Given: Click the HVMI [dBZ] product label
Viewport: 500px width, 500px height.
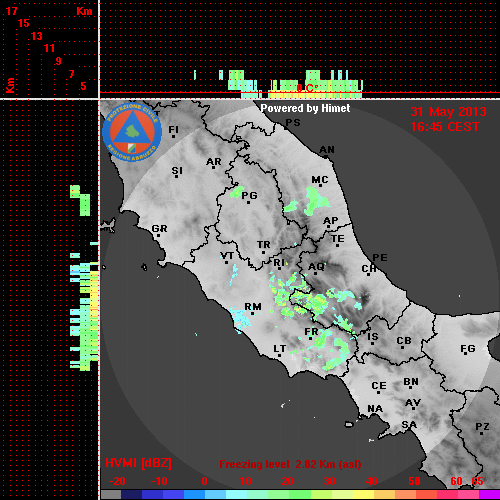Looking at the screenshot, I should tap(138, 463).
